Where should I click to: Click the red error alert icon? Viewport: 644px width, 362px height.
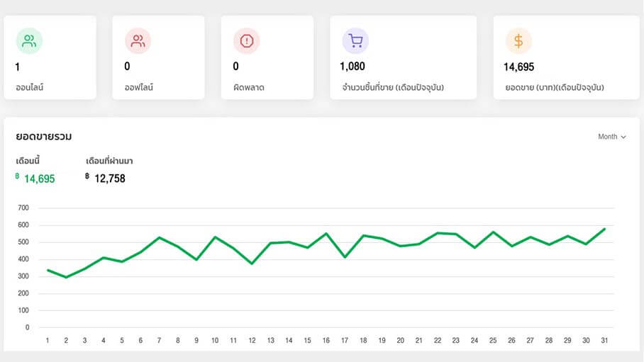(x=246, y=41)
